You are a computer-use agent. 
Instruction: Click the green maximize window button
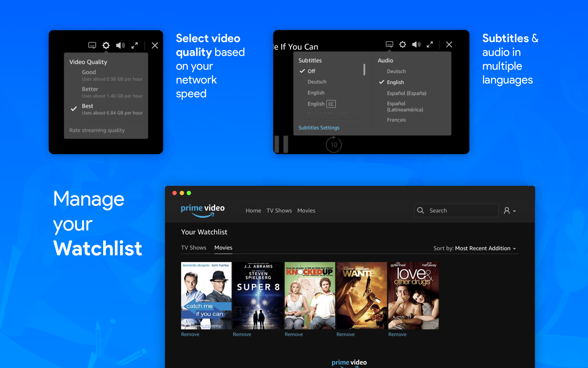click(189, 193)
